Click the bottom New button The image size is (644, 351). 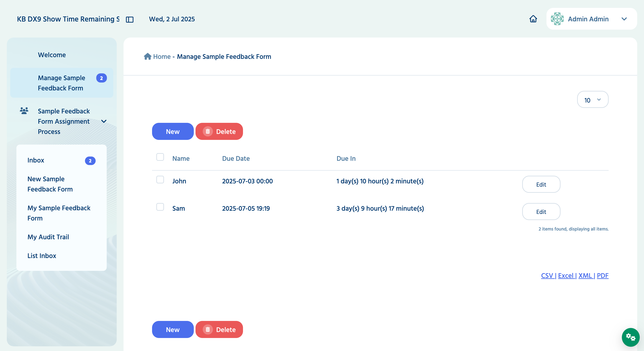pos(173,329)
